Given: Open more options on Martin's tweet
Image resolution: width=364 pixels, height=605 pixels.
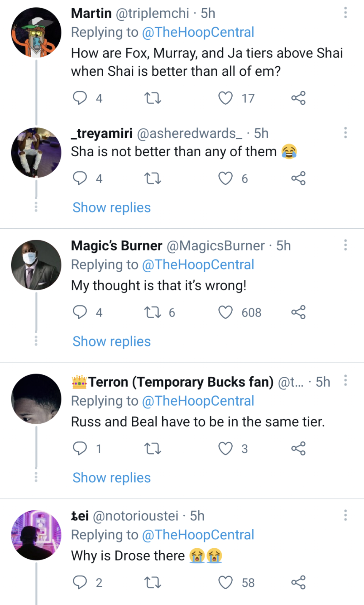Looking at the screenshot, I should 345,13.
